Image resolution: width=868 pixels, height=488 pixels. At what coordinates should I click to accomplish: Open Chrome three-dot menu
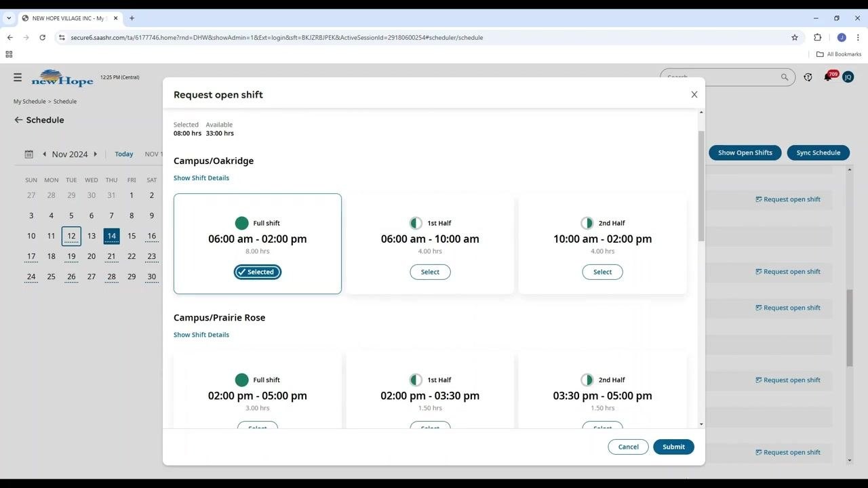[859, 37]
